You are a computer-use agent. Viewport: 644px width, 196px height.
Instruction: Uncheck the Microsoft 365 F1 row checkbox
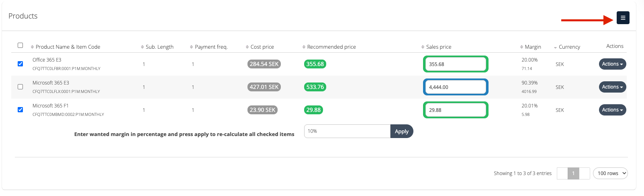tap(20, 110)
